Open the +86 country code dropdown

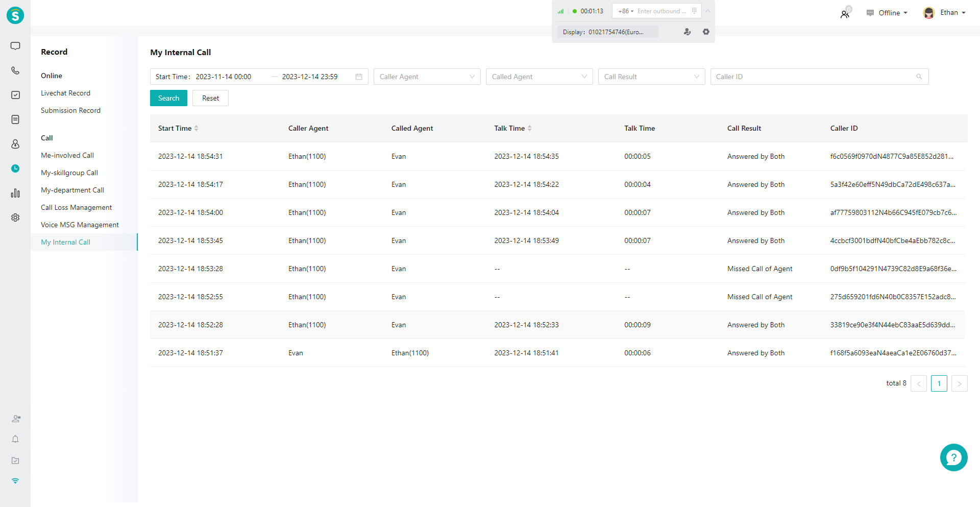626,11
